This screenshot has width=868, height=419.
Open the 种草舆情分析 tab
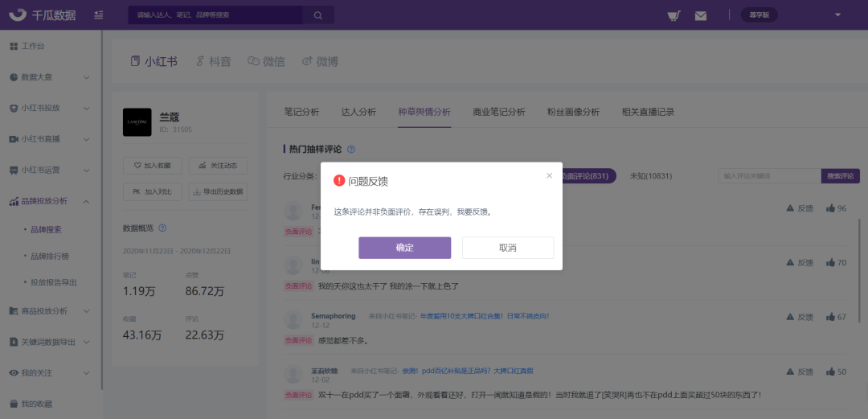[x=424, y=112]
